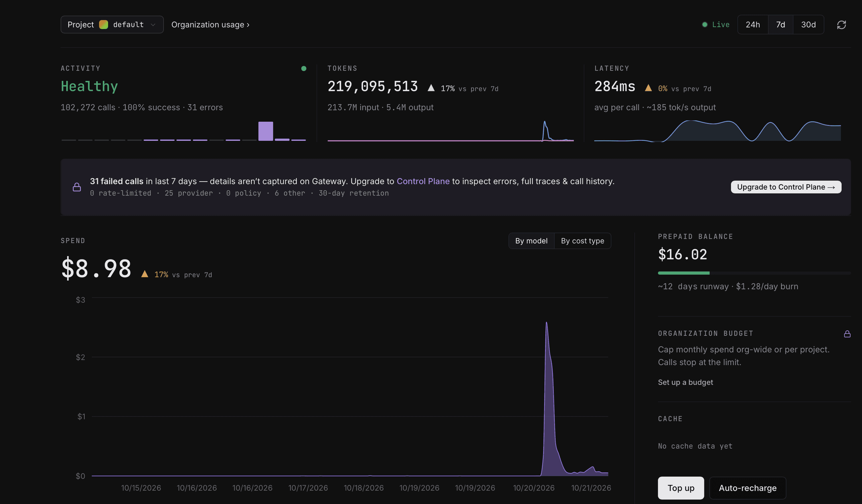
Task: Click the default project color icon
Action: [x=103, y=25]
